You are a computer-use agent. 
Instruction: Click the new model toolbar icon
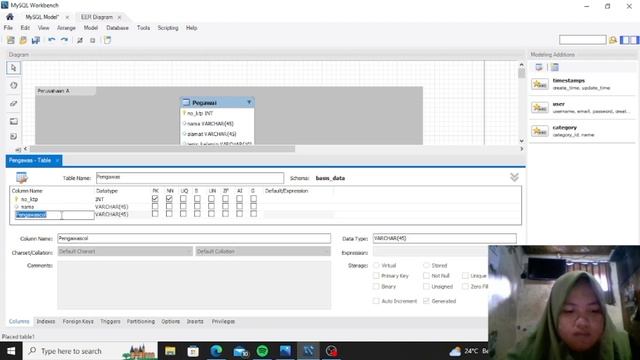pos(11,40)
